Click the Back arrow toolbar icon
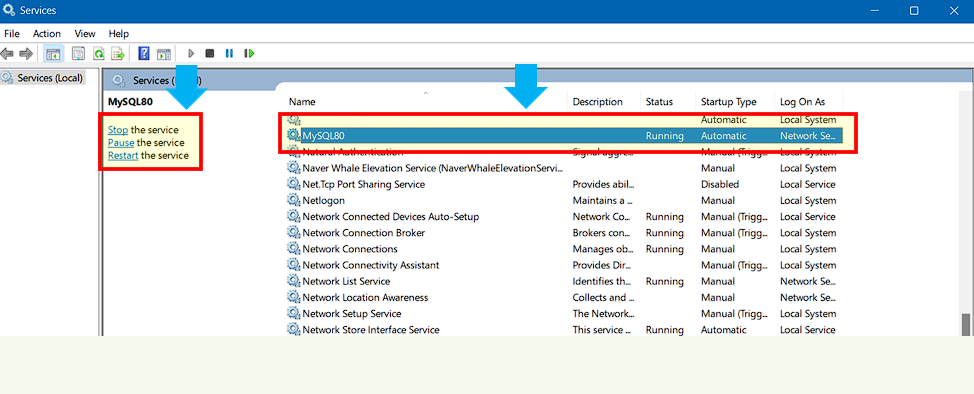This screenshot has width=974, height=394. click(7, 54)
